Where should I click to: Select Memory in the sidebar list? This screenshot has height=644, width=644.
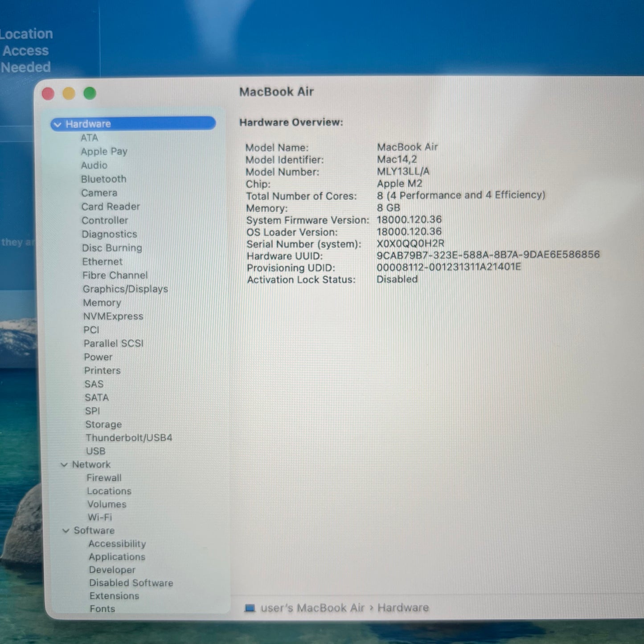coord(102,303)
